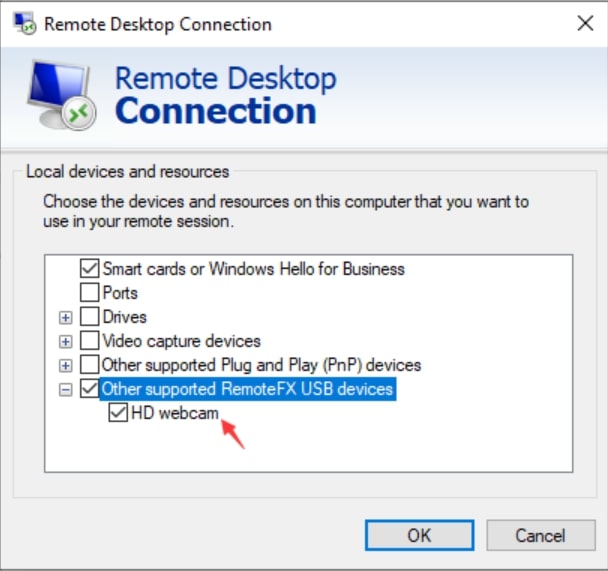Click the Cancel button
Viewport: 608px width, 571px height.
540,535
